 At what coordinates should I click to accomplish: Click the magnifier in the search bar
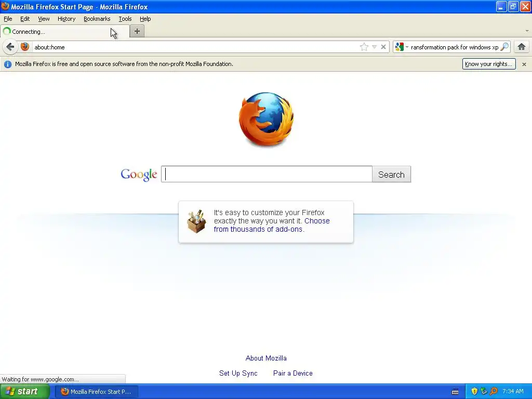coord(504,47)
